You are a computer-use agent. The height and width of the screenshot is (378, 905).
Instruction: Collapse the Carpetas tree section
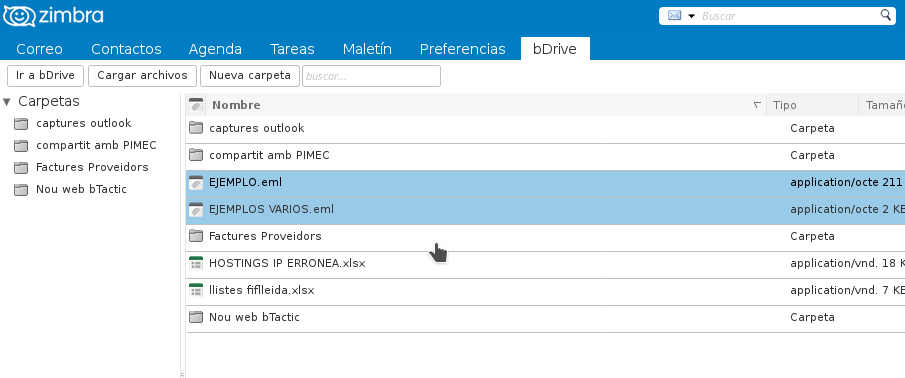pos(7,102)
